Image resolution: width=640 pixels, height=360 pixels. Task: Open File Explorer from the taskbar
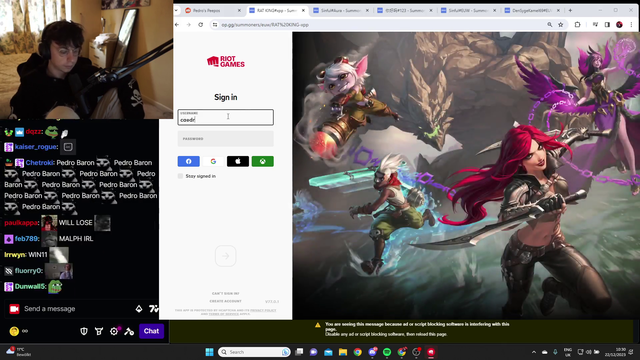tap(343, 352)
